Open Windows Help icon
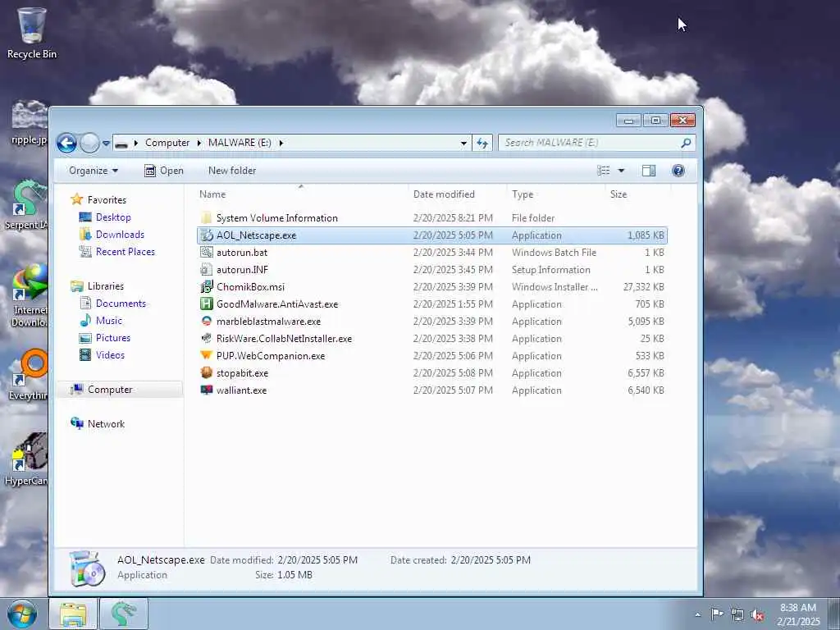Screen dimensions: 840x630 678,171
